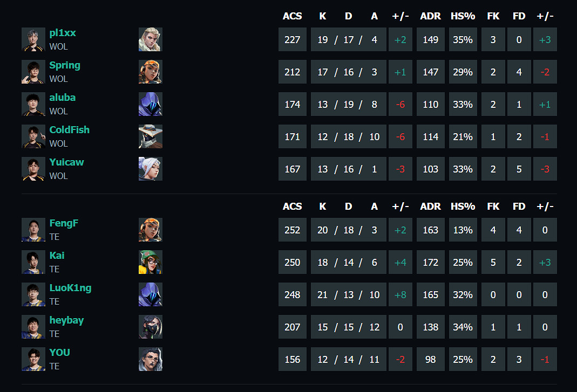Open the LuoK1ng player name link
The image size is (577, 392).
click(70, 288)
